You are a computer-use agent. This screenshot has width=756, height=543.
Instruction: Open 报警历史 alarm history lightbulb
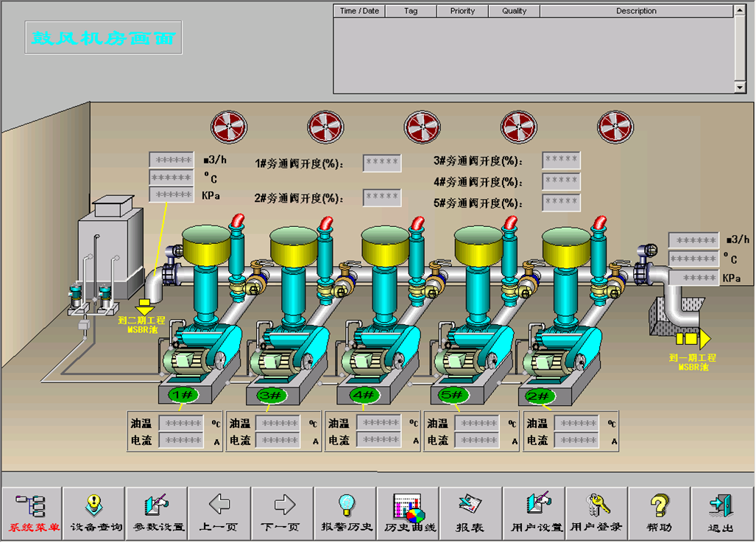345,514
